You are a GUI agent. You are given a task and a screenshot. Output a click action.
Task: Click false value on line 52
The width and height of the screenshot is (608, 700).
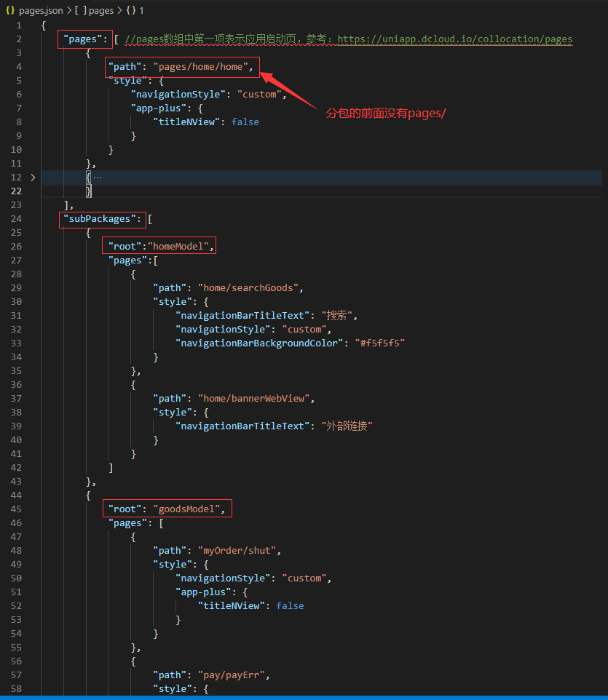click(x=290, y=606)
